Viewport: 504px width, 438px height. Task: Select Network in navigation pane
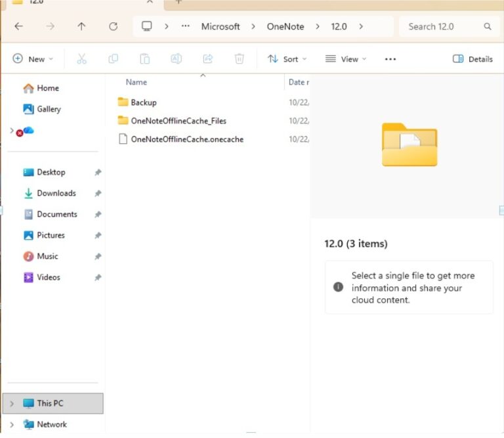pos(45,424)
